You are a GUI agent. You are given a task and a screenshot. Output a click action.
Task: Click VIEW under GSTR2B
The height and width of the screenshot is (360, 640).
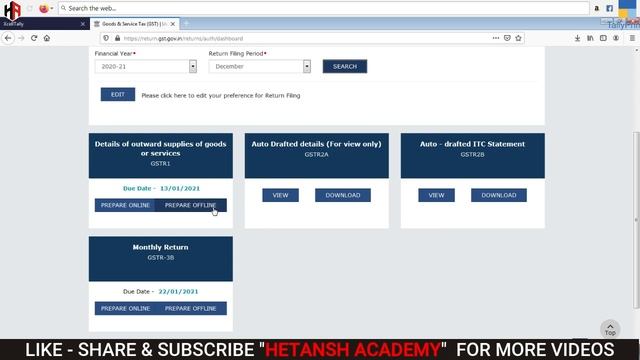(436, 195)
